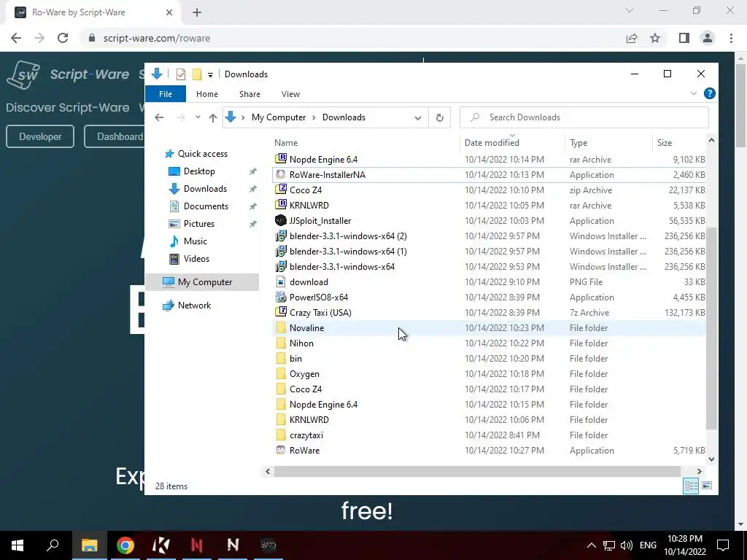Switch to details view in Explorer status bar
747x560 pixels.
691,486
